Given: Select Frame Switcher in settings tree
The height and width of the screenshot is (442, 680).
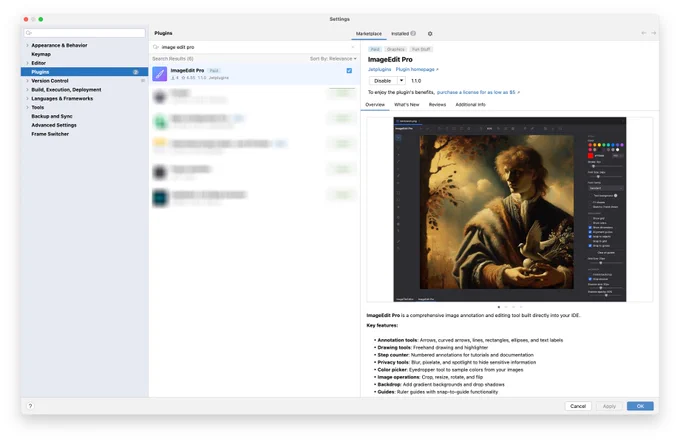Looking at the screenshot, I should pyautogui.click(x=50, y=134).
